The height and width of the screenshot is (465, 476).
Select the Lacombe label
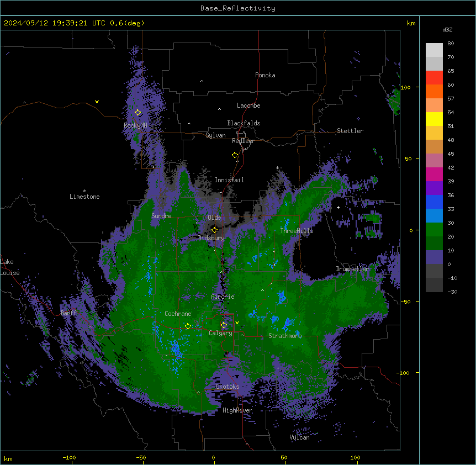tap(248, 105)
